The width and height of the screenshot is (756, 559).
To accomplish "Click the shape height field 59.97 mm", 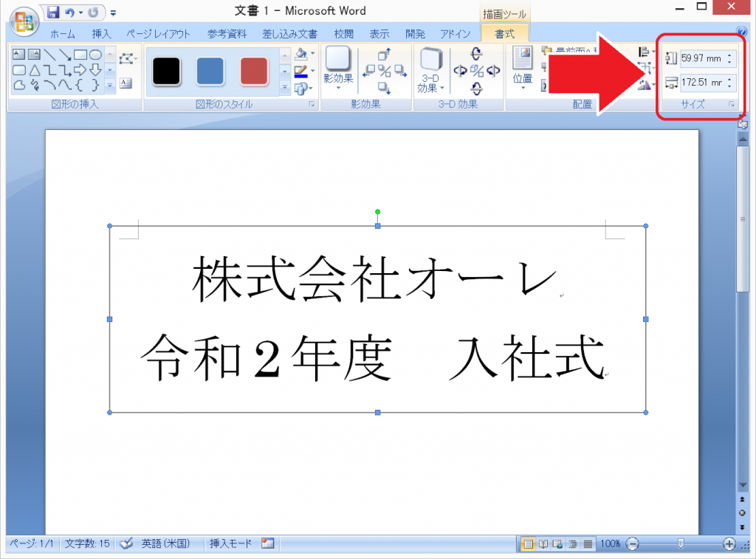I will tap(702, 58).
